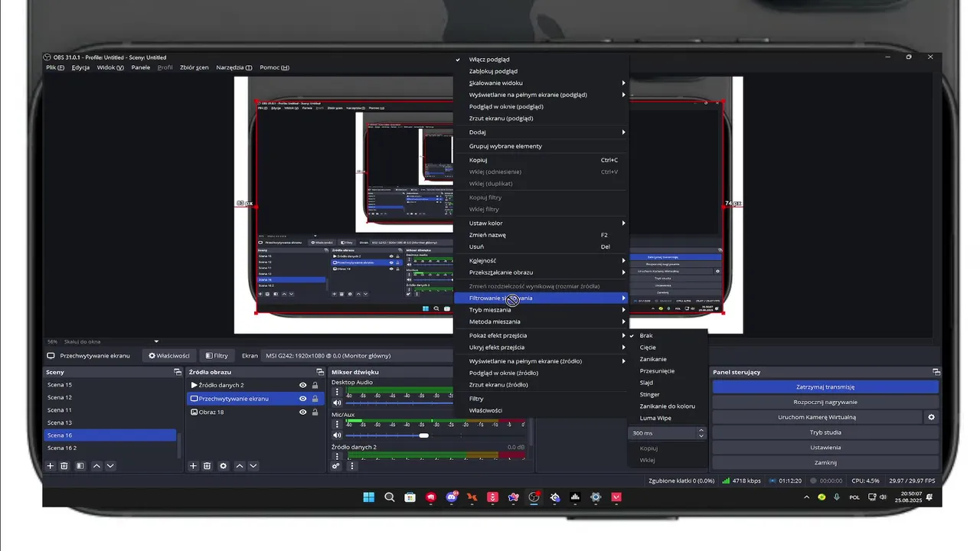Image resolution: width=980 pixels, height=551 pixels.
Task: Open Desktop Audio three-dot options
Action: (x=337, y=391)
